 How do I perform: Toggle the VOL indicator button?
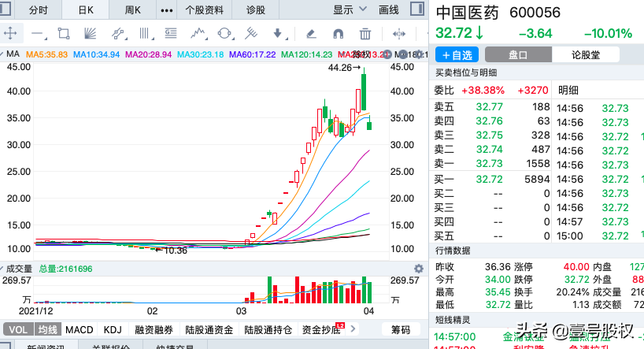tap(18, 329)
